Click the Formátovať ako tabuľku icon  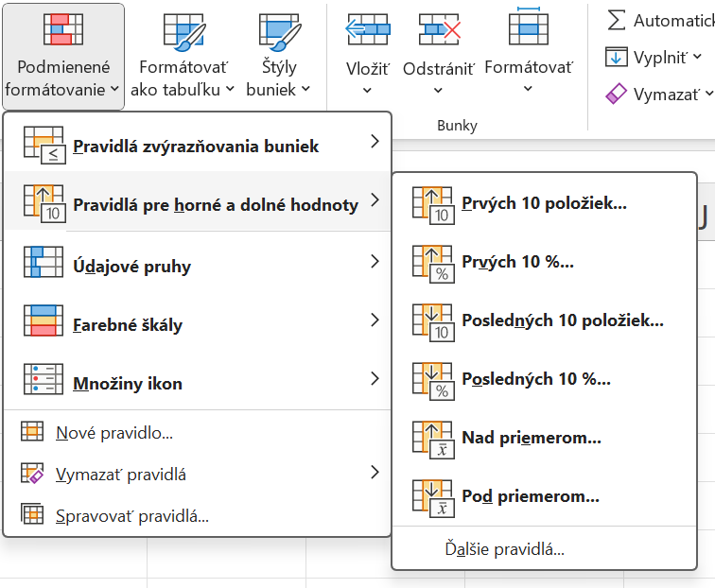pyautogui.click(x=184, y=32)
